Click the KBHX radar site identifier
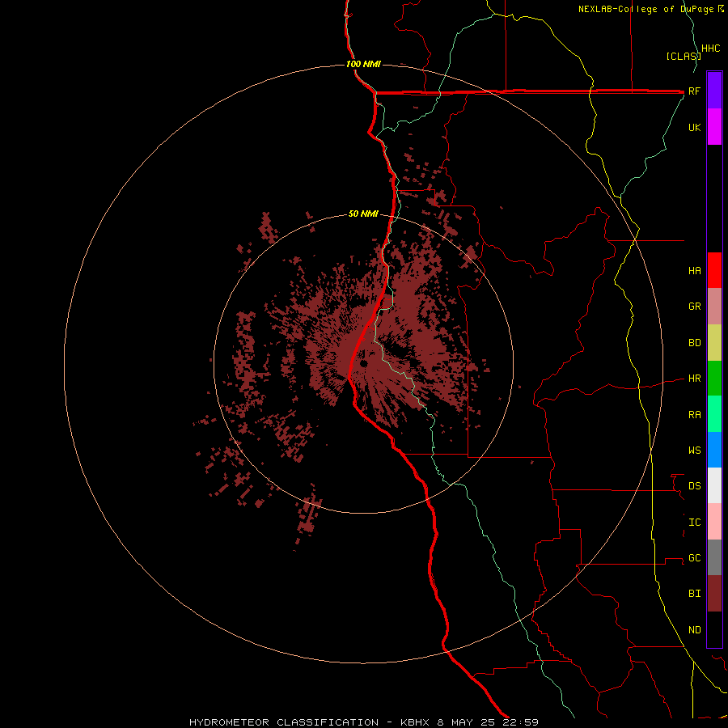Viewport: 728px width, 728px height. tap(416, 722)
